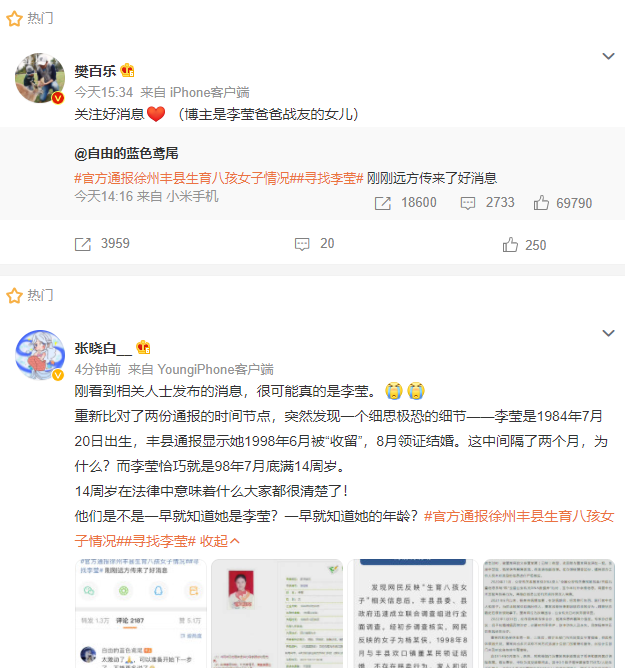Like the quoted post with 69790 likes
The image size is (625, 668).
pos(563,203)
